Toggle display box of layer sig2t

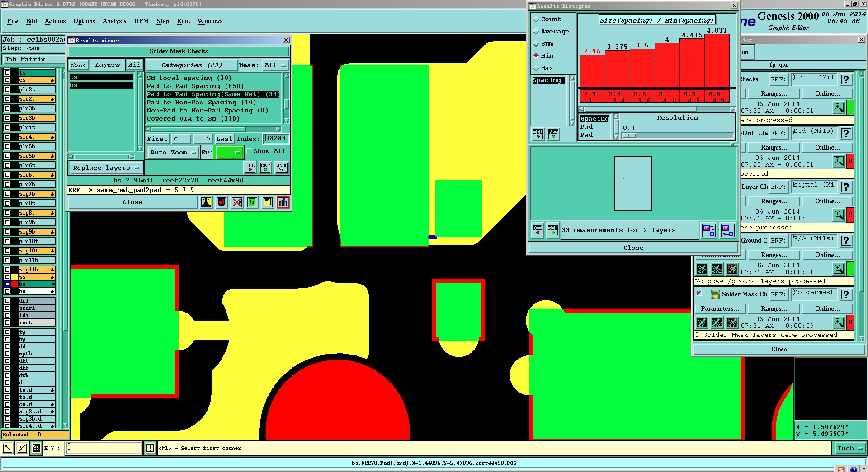tap(7, 99)
